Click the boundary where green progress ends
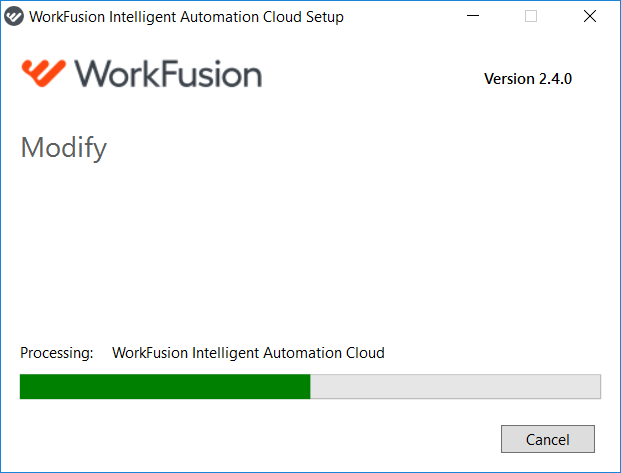 pyautogui.click(x=310, y=386)
